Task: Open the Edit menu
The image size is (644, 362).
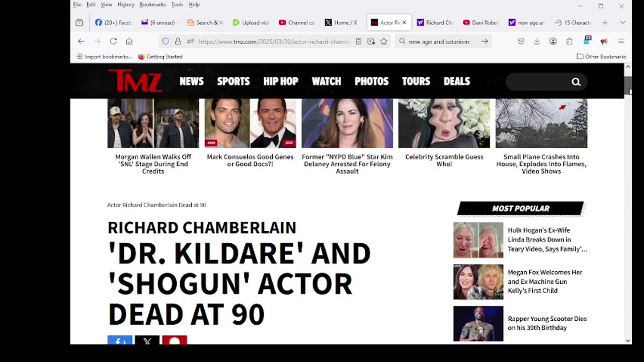Action: click(x=91, y=5)
